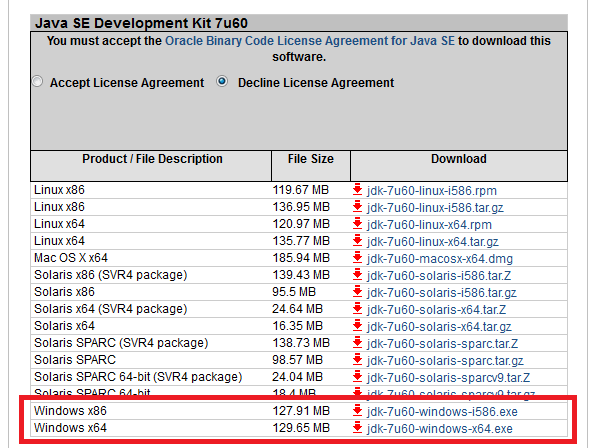Download jdk-7u60-linux-x64.rpm

[x=429, y=225]
